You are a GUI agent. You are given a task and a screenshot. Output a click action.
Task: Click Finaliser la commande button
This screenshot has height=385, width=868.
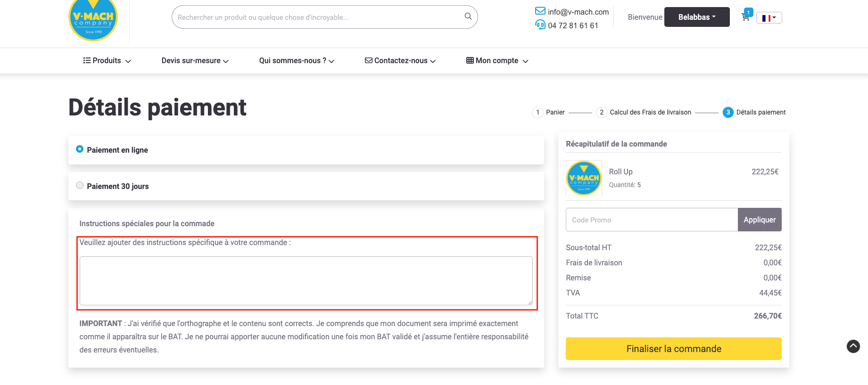(x=673, y=349)
